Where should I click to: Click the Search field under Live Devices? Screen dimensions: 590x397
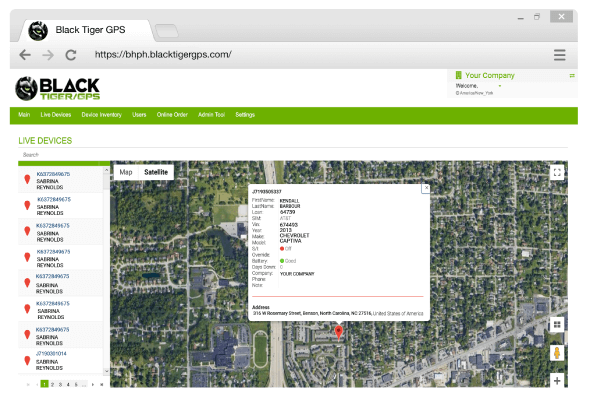pyautogui.click(x=293, y=155)
